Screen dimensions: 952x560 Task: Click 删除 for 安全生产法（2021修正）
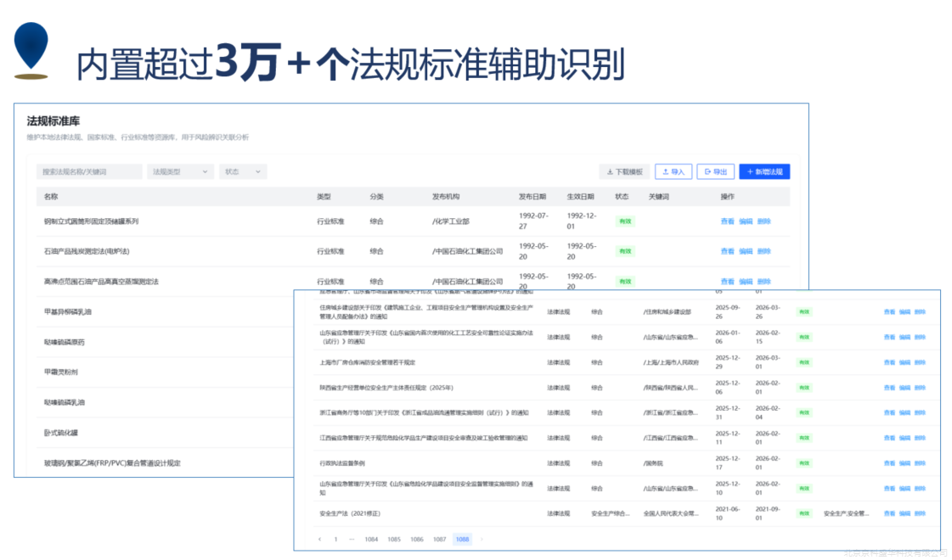point(920,513)
